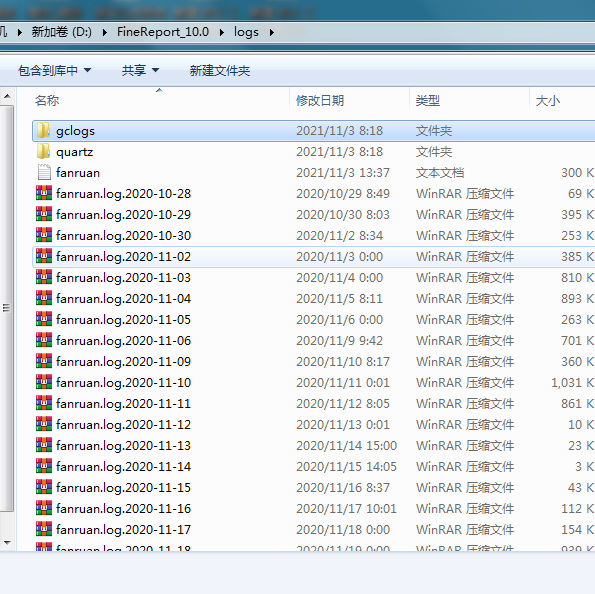Click WinRAR icon of fanruan.log.2020-11-02
This screenshot has height=594, width=595.
coord(44,256)
